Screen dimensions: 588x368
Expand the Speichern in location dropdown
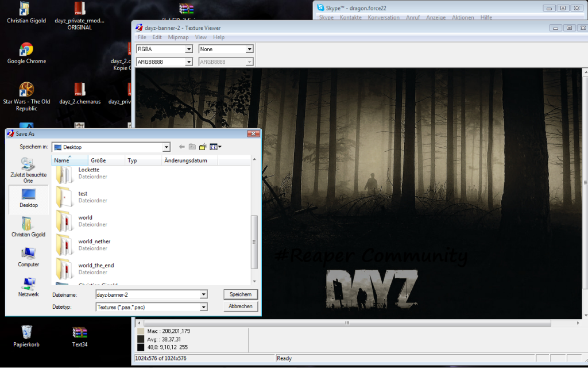pos(166,147)
